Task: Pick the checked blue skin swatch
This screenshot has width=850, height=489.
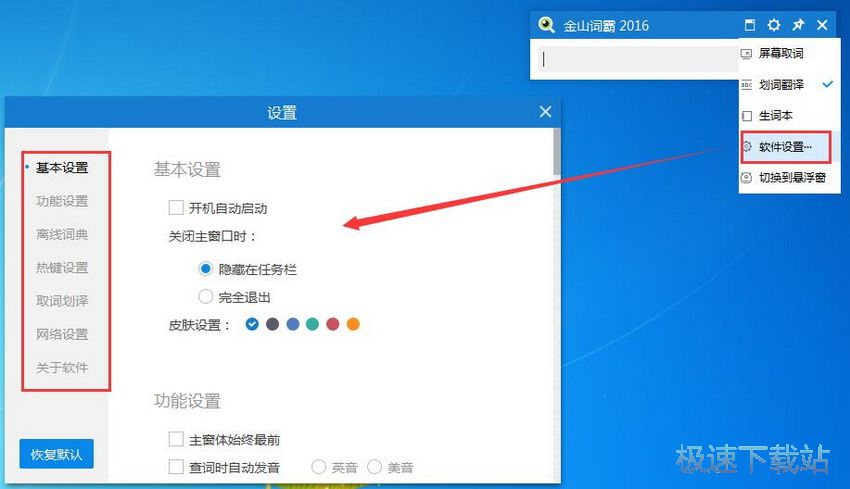Action: coord(252,324)
